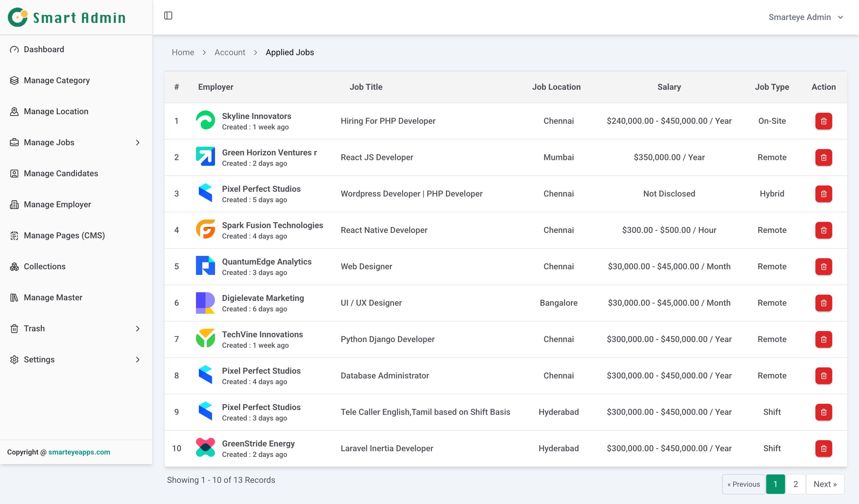859x504 pixels.
Task: Navigate to Home in breadcrumb
Action: (183, 52)
